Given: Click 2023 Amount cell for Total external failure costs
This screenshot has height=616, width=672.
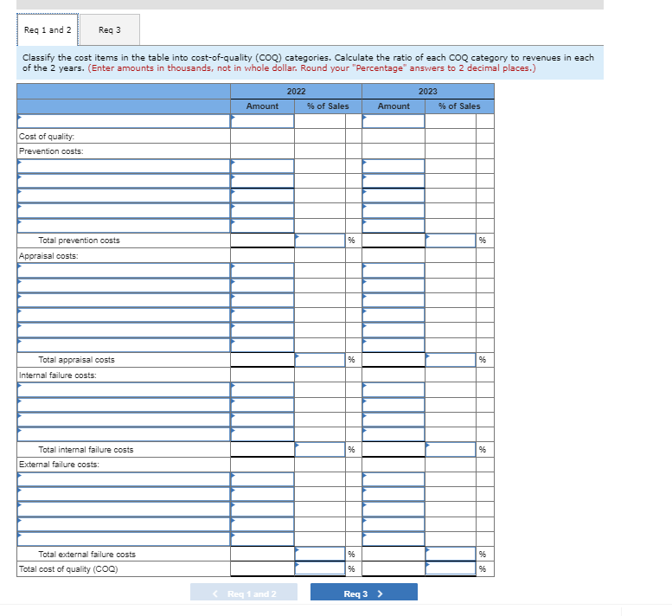Looking at the screenshot, I should coord(394,554).
